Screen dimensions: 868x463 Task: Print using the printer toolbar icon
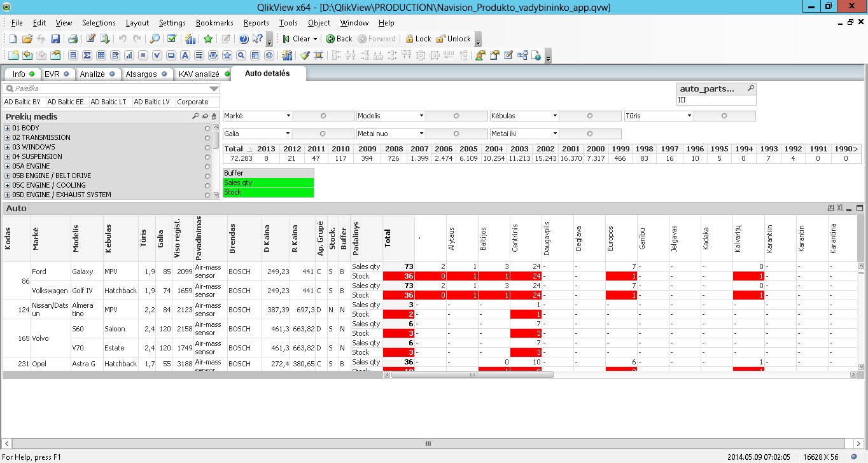73,39
